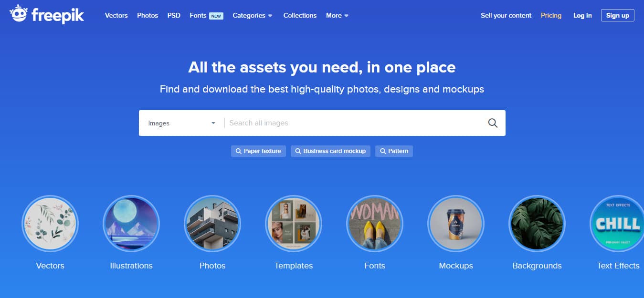The height and width of the screenshot is (298, 644).
Task: Open the Text Effects CHILL circle
Action: 618,224
